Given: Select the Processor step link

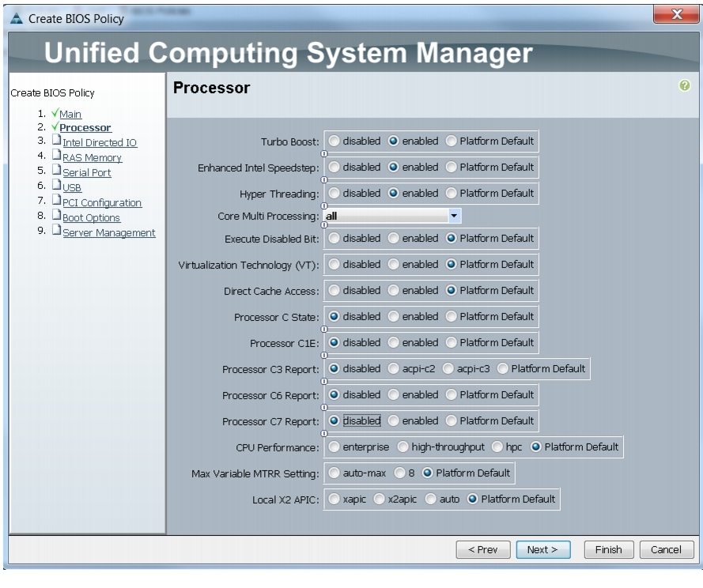Looking at the screenshot, I should (x=85, y=128).
